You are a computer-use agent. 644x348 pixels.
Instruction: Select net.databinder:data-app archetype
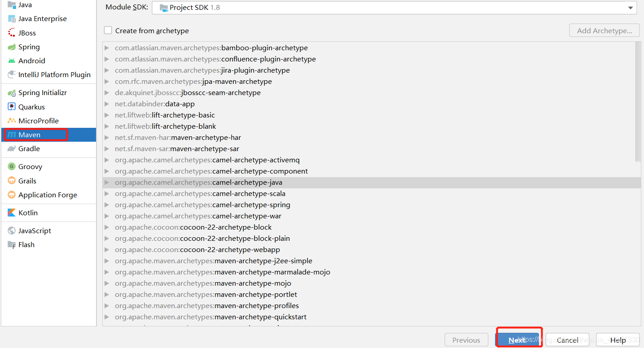point(372,104)
